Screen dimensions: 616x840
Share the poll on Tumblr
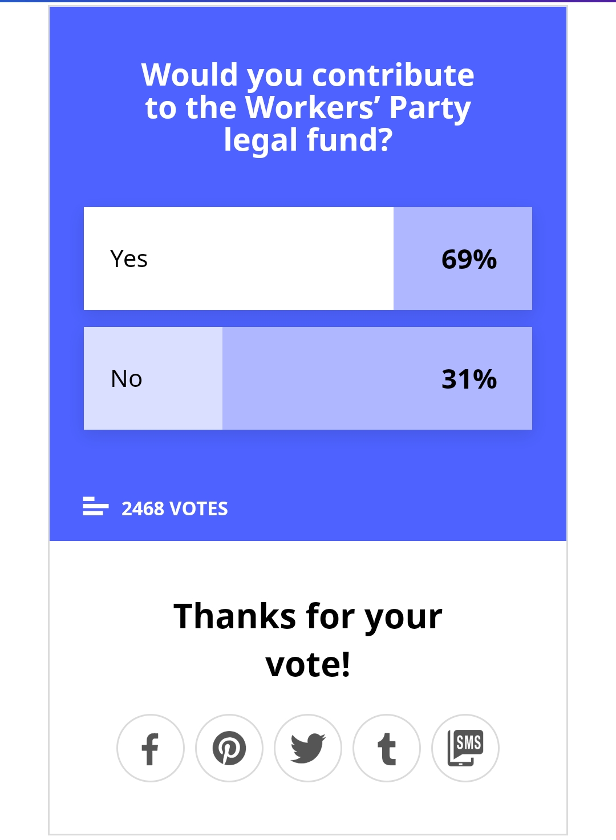(x=387, y=748)
